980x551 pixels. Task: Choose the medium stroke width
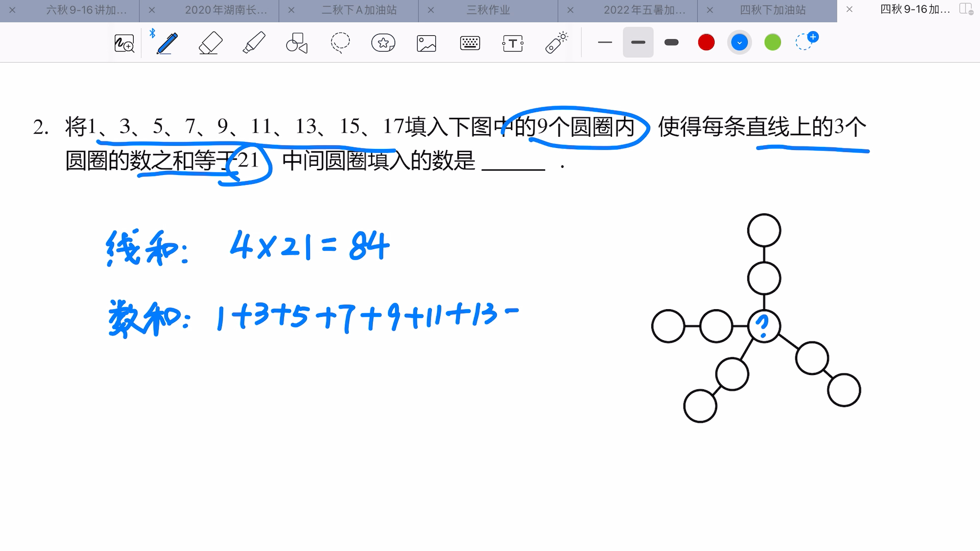pos(638,42)
